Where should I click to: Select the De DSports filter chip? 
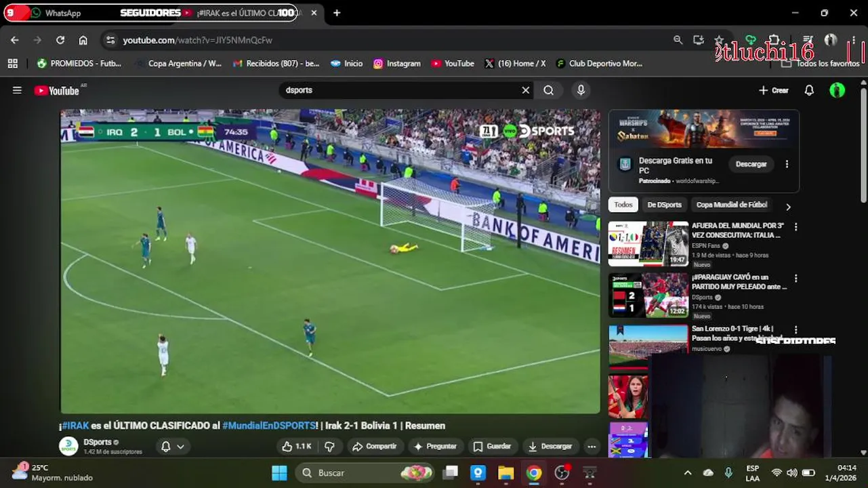tap(664, 205)
